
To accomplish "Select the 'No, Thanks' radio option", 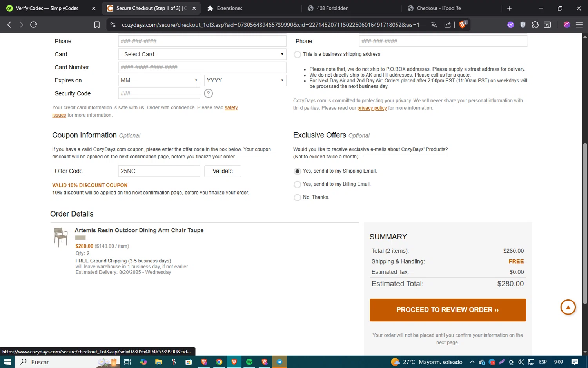I will 298,197.
